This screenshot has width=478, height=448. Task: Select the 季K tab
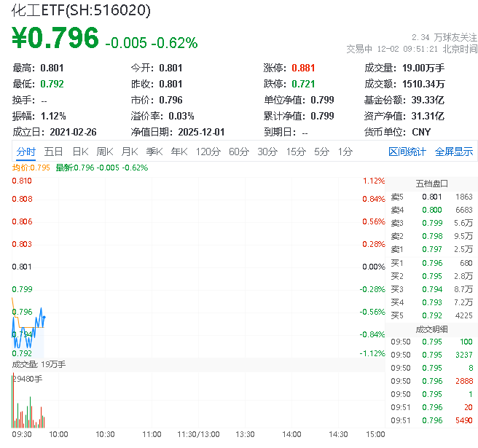154,152
